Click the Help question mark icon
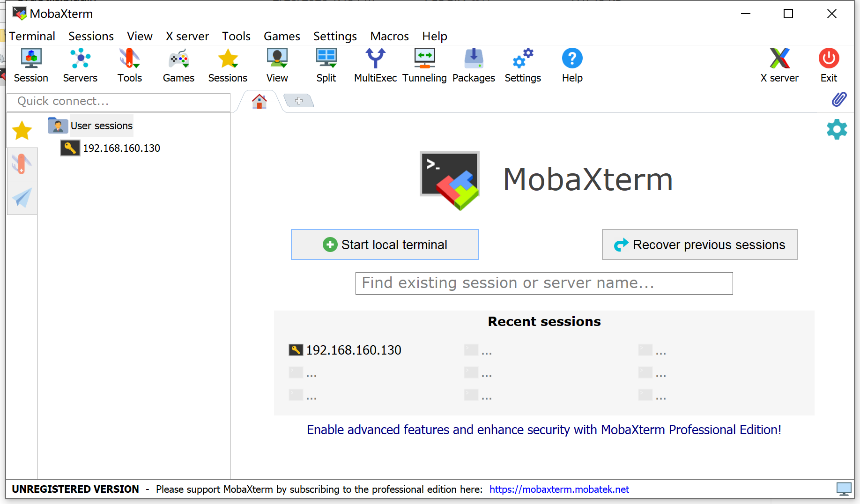The image size is (860, 504). (x=572, y=66)
